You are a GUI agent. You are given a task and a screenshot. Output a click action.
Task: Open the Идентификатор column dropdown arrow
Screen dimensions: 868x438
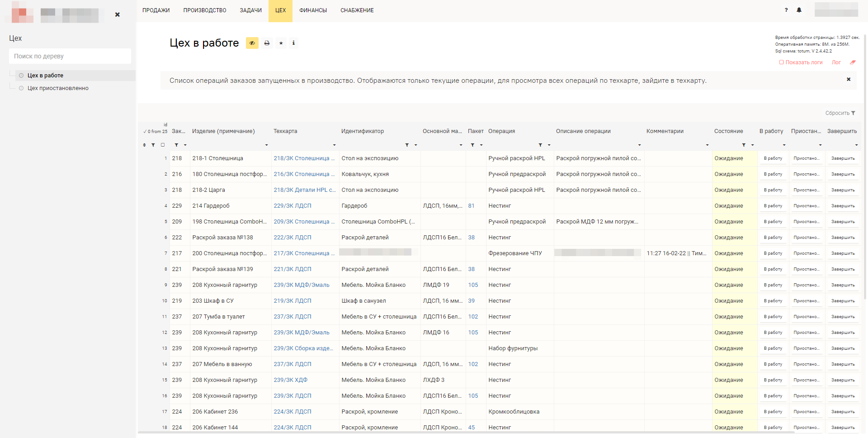pos(415,145)
